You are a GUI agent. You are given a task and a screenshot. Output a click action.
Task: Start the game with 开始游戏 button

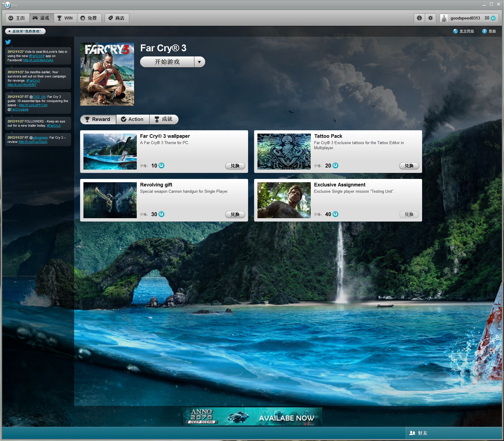[167, 62]
